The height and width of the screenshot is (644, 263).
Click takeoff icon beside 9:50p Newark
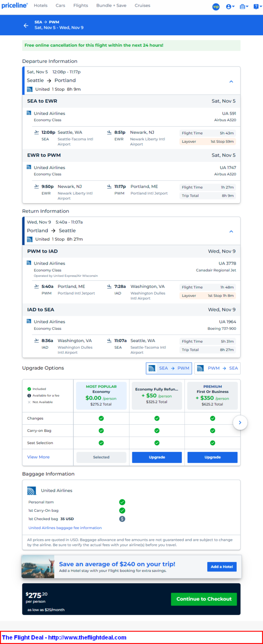click(37, 186)
